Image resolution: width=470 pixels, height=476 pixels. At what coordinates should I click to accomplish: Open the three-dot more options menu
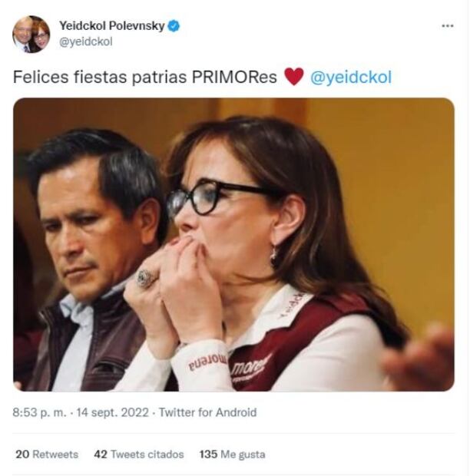click(448, 25)
